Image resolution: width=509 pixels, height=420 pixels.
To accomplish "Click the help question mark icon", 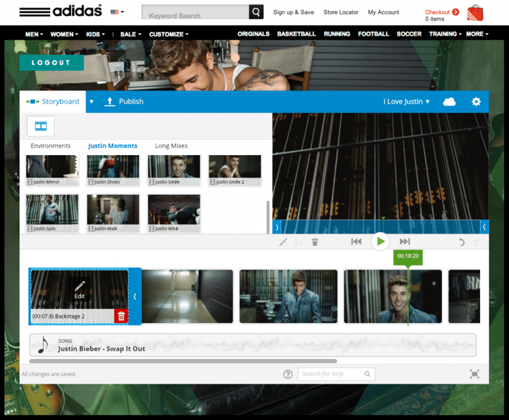I will click(287, 374).
